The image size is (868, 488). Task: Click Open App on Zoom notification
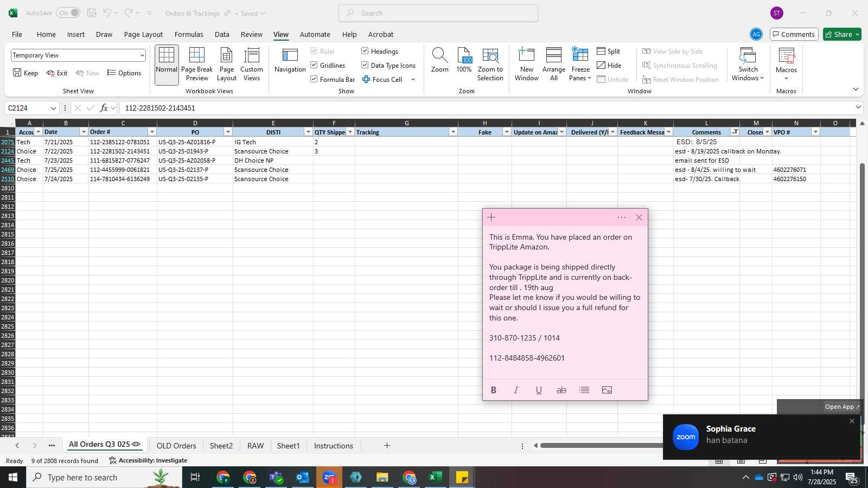click(x=842, y=407)
